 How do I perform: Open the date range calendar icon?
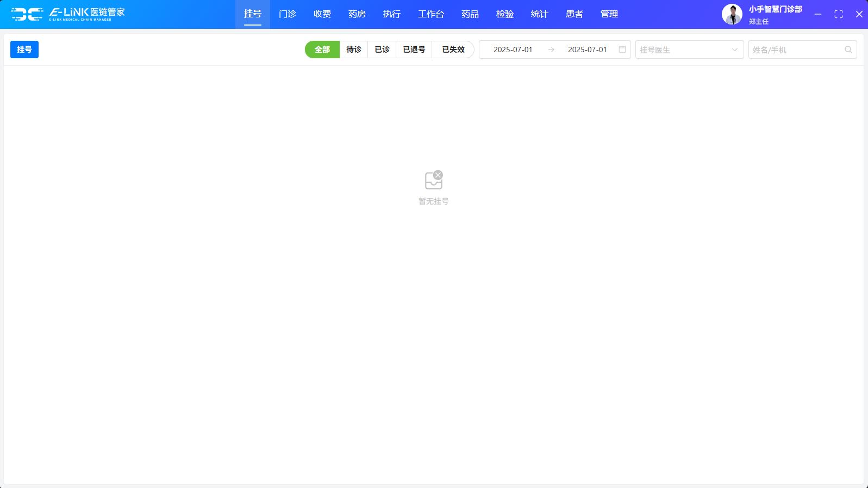622,50
